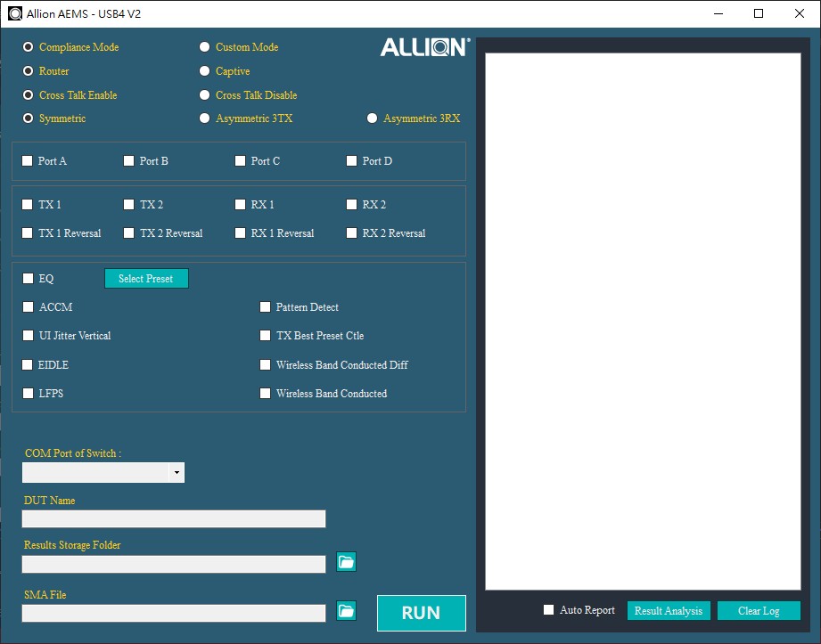Click the Allion app icon in title bar

tap(14, 13)
